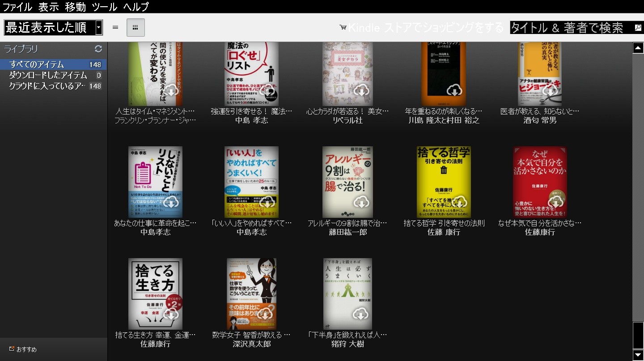Open the 捨てる生き方 book cover
The image size is (644, 361).
click(155, 294)
